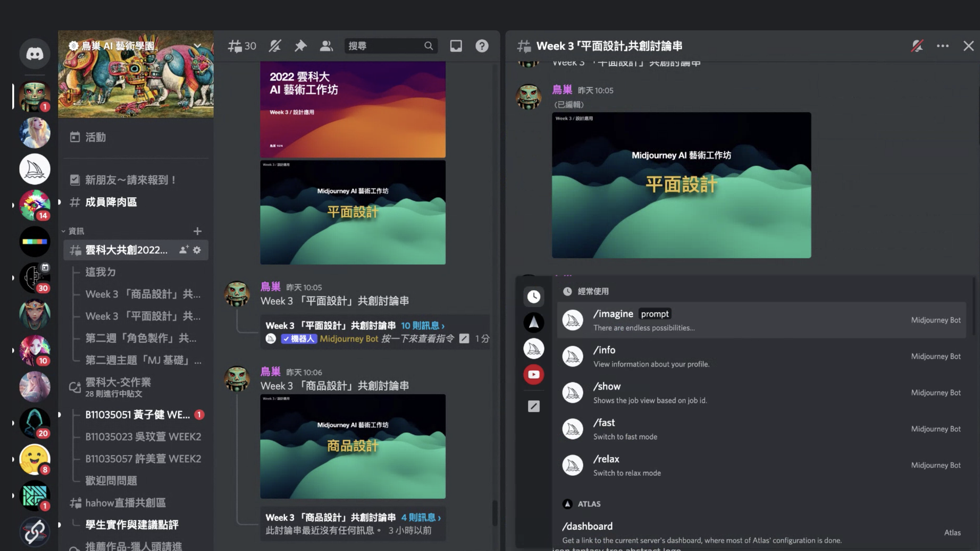Select the rainbow bar server icon

tap(35, 241)
